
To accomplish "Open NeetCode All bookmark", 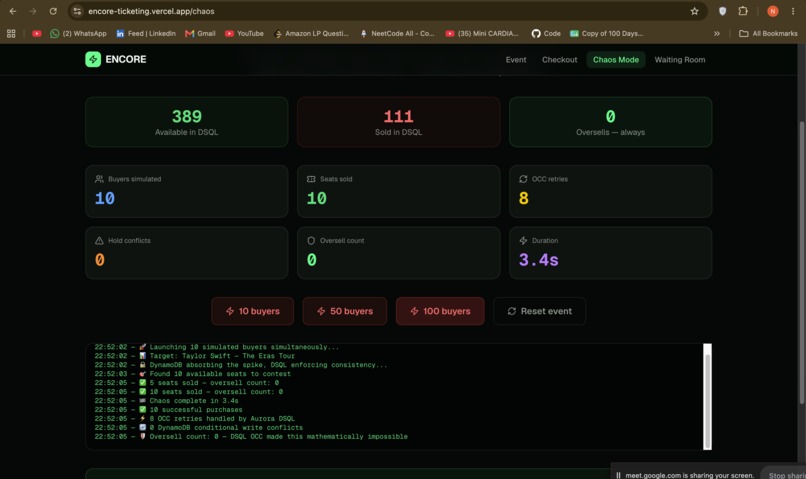I will click(397, 33).
